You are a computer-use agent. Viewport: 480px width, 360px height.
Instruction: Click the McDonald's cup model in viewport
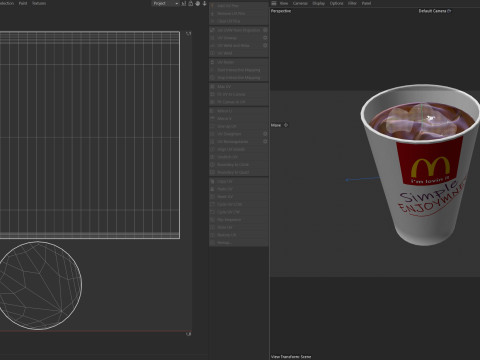(421, 165)
